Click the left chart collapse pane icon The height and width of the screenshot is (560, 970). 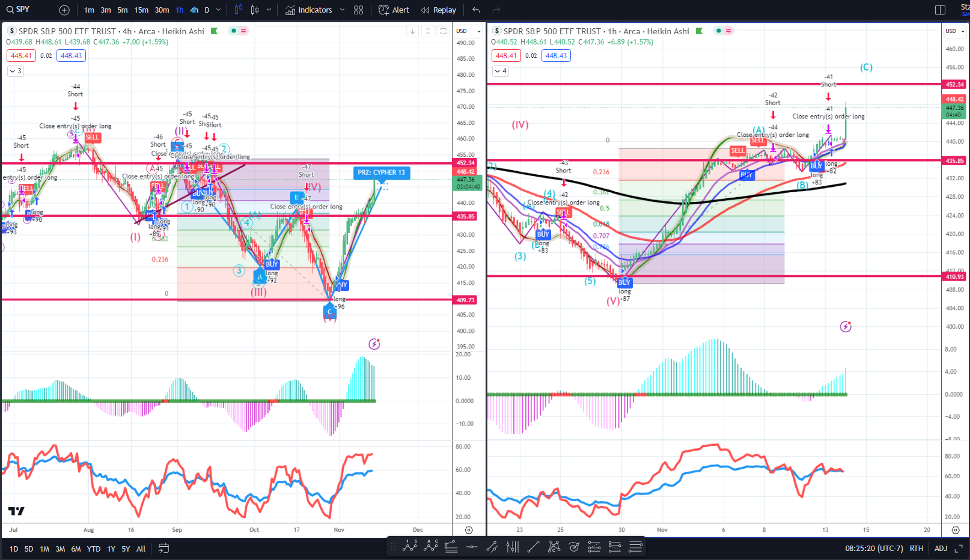click(427, 31)
